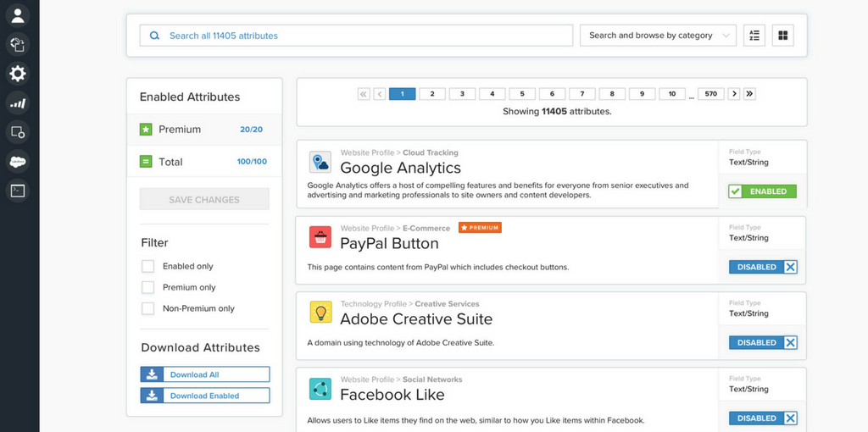Switch to grid view layout

tap(782, 36)
